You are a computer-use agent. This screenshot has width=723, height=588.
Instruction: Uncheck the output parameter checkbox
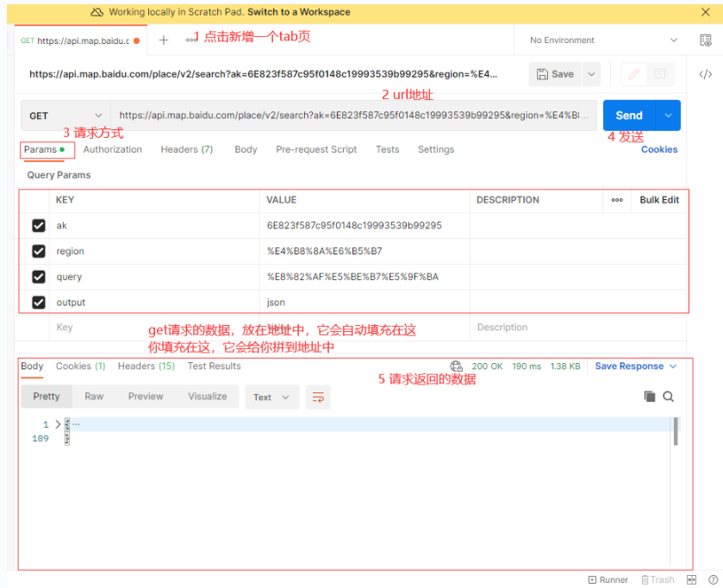click(39, 303)
